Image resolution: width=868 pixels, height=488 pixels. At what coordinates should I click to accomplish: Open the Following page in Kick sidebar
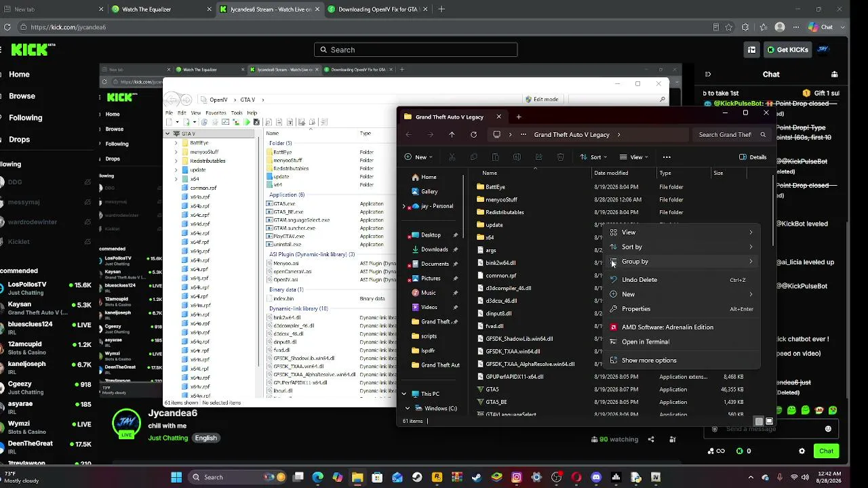pyautogui.click(x=25, y=118)
